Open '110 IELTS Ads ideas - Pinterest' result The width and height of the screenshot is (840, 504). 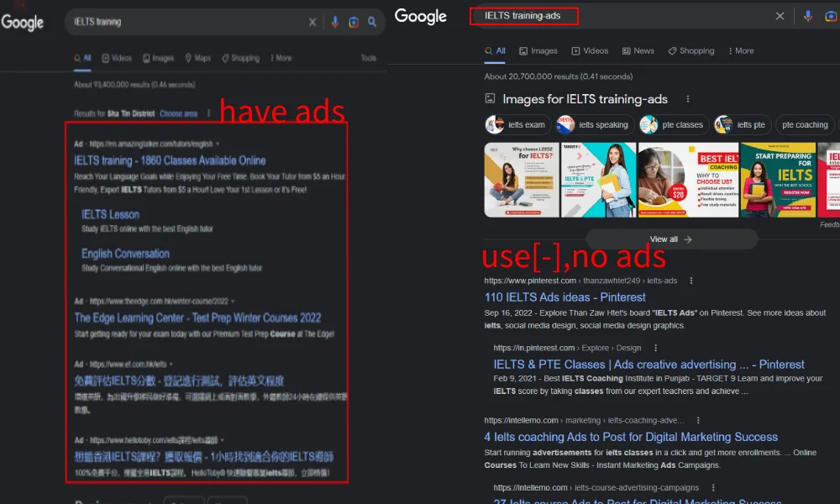(564, 297)
